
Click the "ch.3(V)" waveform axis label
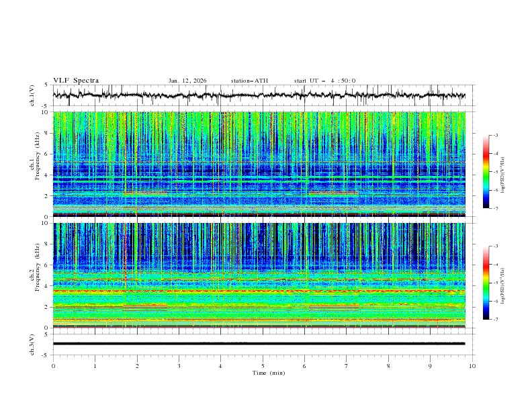(32, 345)
